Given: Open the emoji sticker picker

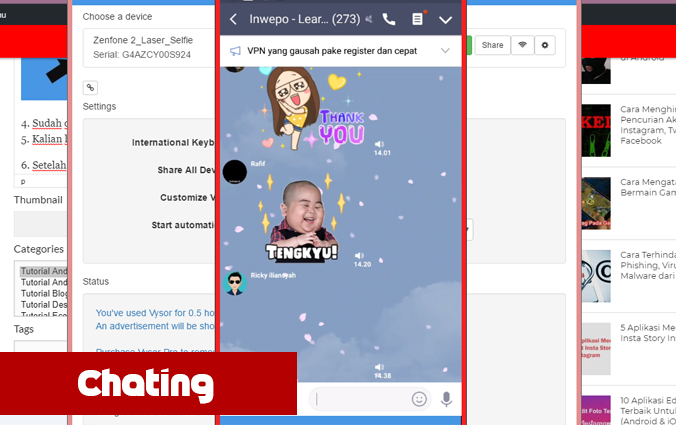Looking at the screenshot, I should click(x=419, y=399).
